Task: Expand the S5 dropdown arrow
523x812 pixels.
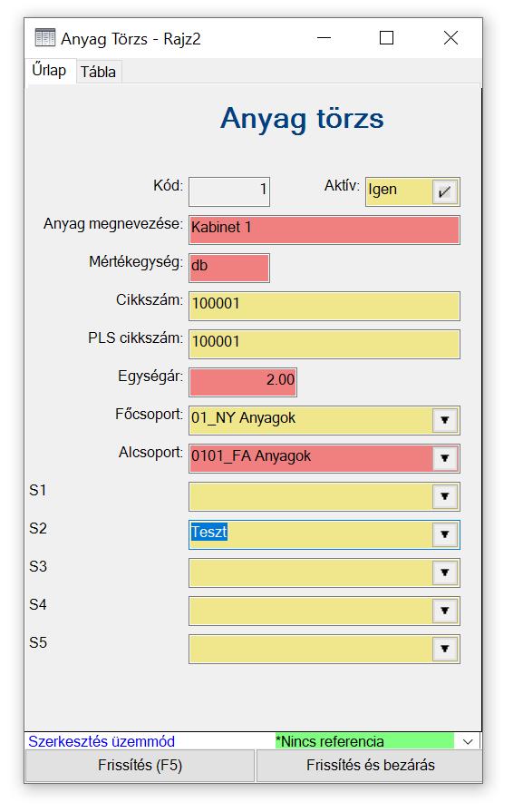Action: tap(444, 649)
